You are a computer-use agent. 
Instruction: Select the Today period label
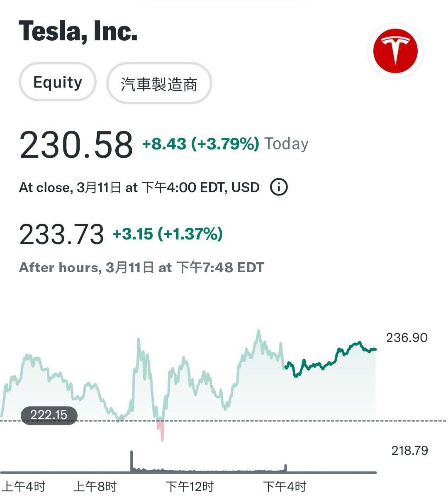[x=287, y=144]
